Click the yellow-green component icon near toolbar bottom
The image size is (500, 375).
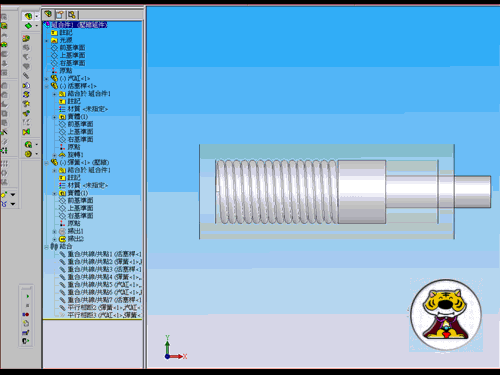[x=28, y=144]
